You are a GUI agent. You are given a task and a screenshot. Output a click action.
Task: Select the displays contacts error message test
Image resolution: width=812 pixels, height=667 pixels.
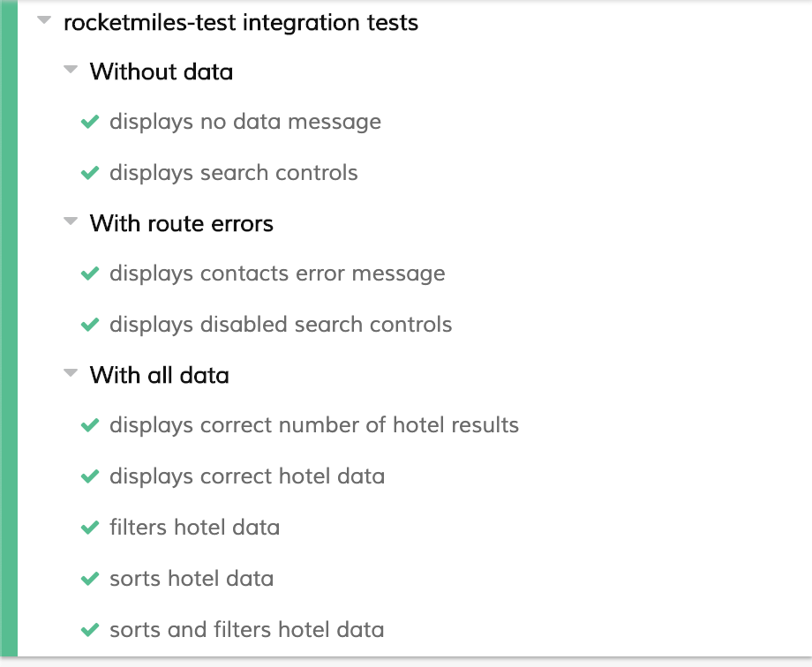[277, 274]
